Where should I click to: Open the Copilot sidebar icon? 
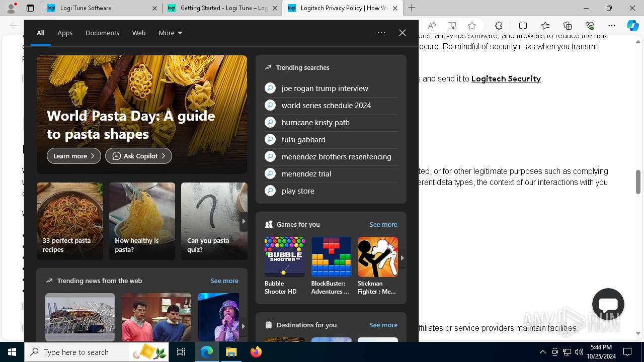point(633,26)
